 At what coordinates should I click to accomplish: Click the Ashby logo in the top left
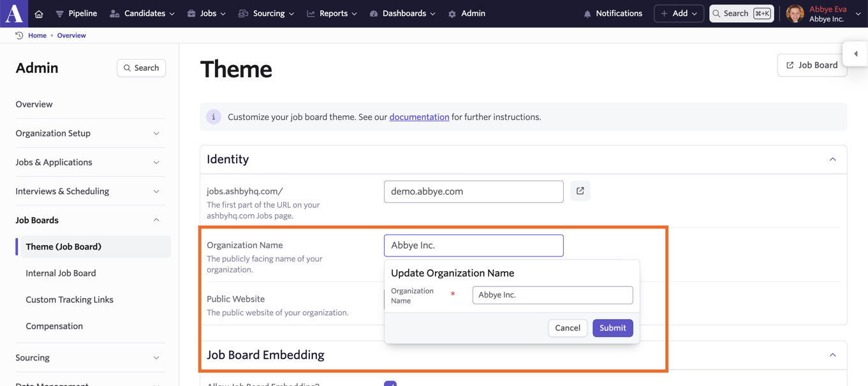[x=13, y=13]
